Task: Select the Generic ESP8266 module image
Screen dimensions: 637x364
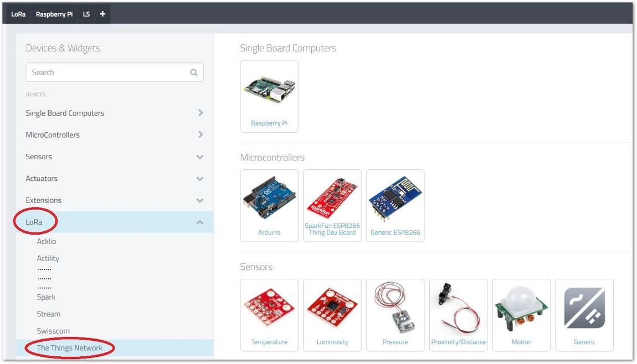Action: [395, 199]
